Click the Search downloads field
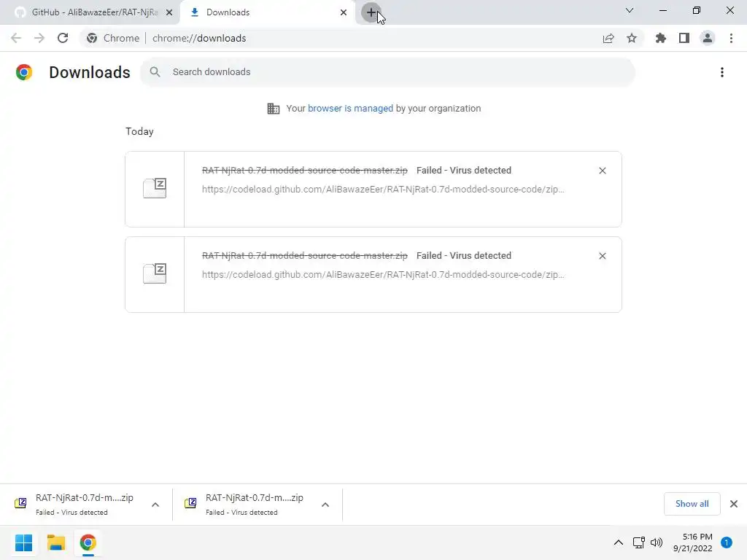This screenshot has width=747, height=560. click(387, 72)
